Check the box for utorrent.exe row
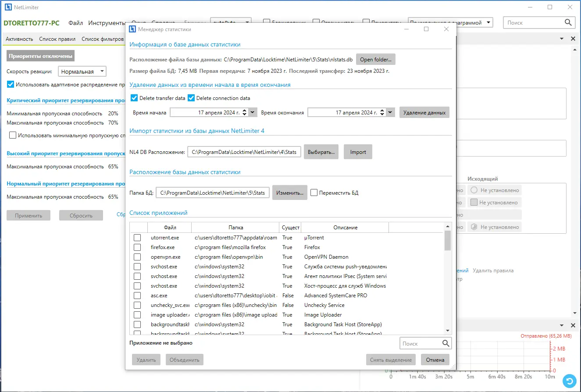This screenshot has width=581, height=392. pyautogui.click(x=137, y=238)
